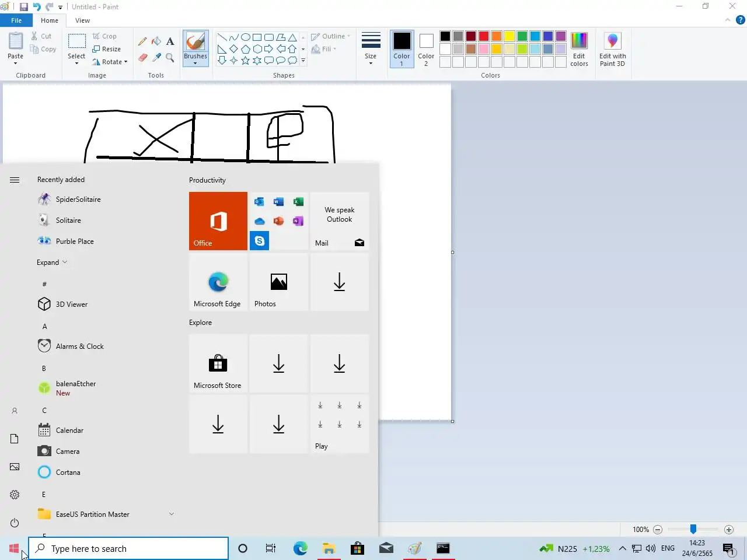The image size is (747, 560).
Task: Click the Type here to search box
Action: [x=128, y=548]
